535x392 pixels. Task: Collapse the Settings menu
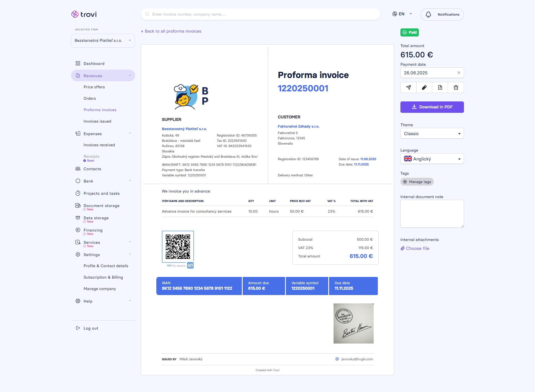[103, 255]
